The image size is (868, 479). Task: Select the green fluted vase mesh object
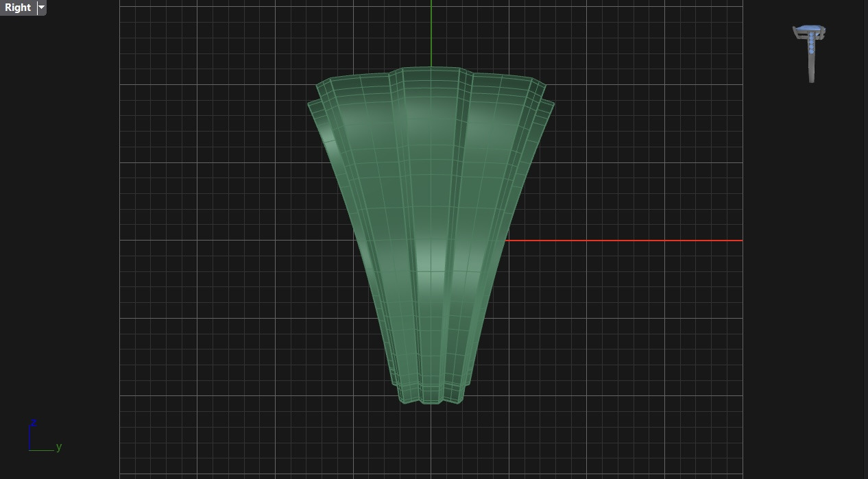click(431, 235)
